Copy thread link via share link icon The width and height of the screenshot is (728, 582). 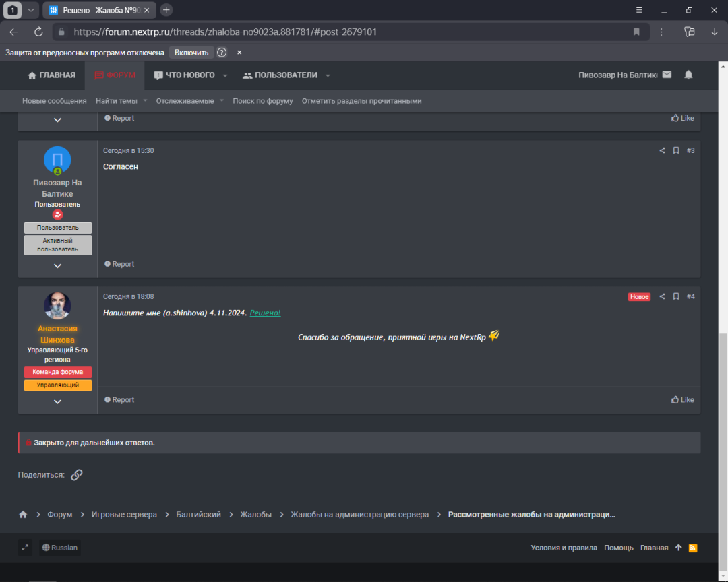77,475
